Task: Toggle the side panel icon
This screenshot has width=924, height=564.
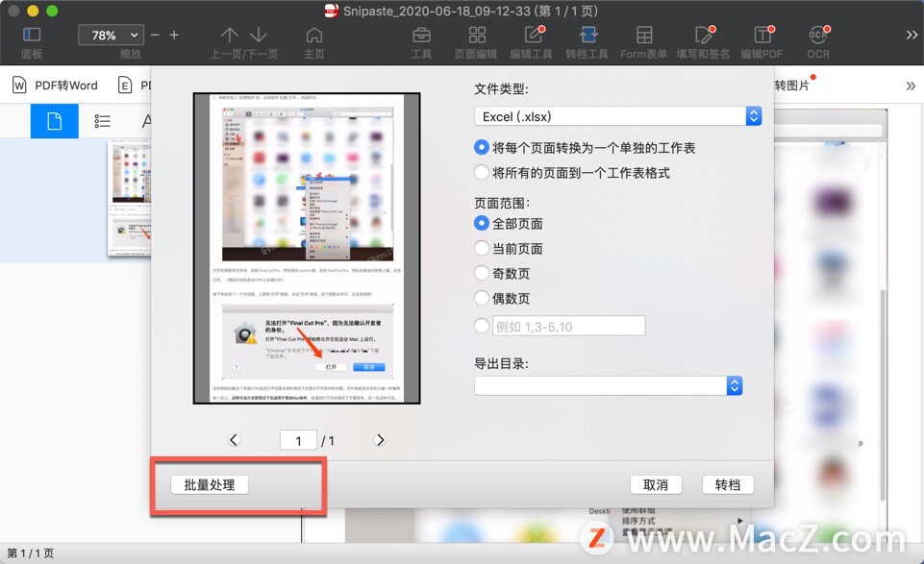Action: [x=31, y=35]
